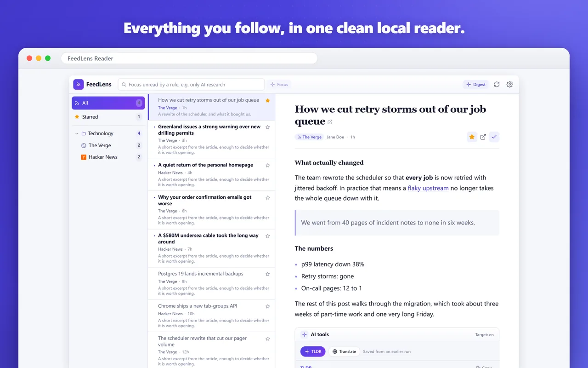Click the FeedLens RSS logo icon

pyautogui.click(x=78, y=84)
